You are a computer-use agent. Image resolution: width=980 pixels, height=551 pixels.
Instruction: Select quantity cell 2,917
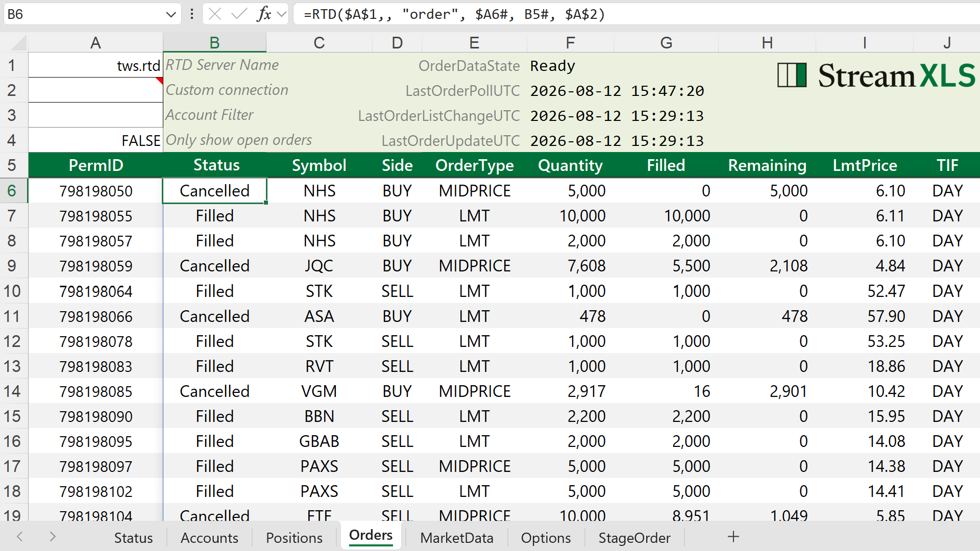(570, 391)
